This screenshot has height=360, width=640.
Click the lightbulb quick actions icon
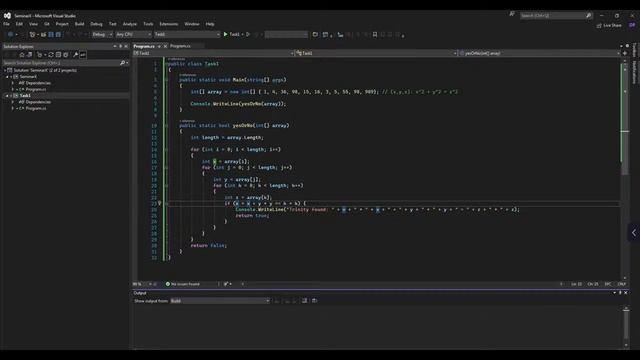point(160,203)
